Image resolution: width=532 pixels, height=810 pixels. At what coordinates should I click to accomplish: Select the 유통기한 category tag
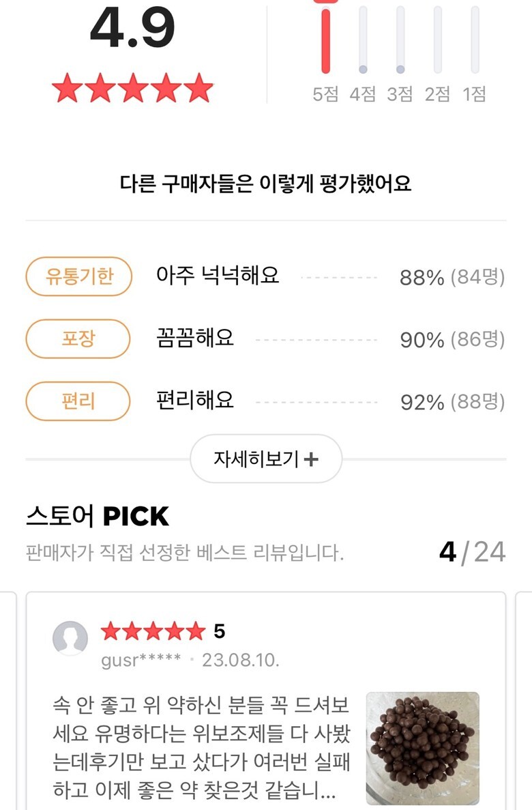tap(78, 276)
